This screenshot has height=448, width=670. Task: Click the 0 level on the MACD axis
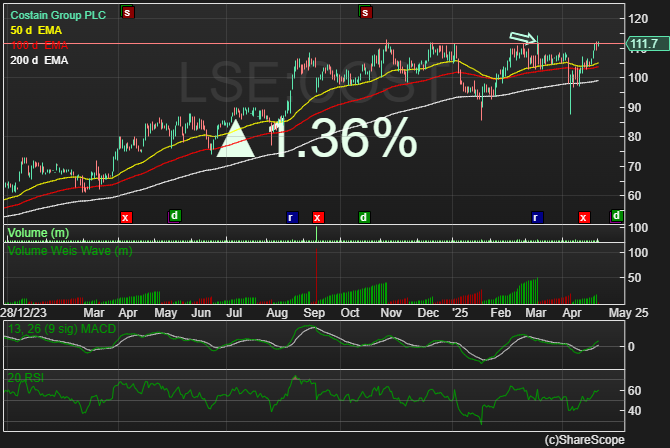tap(631, 347)
